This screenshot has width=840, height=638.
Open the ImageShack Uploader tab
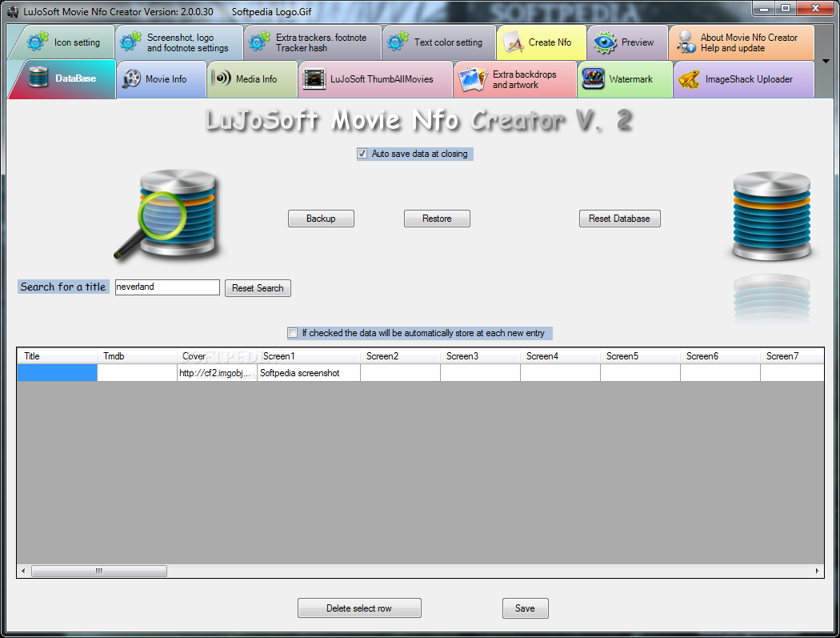[x=743, y=79]
